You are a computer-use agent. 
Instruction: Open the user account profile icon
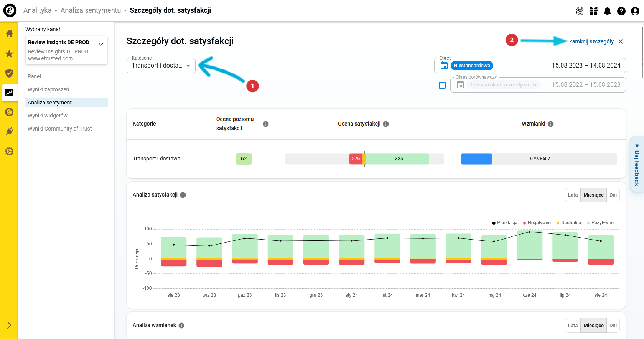tap(635, 11)
